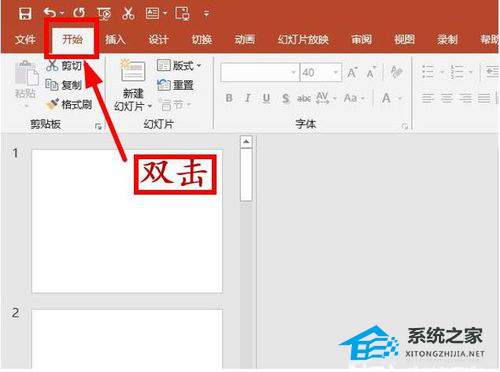Open the 录制 tab

(x=447, y=40)
